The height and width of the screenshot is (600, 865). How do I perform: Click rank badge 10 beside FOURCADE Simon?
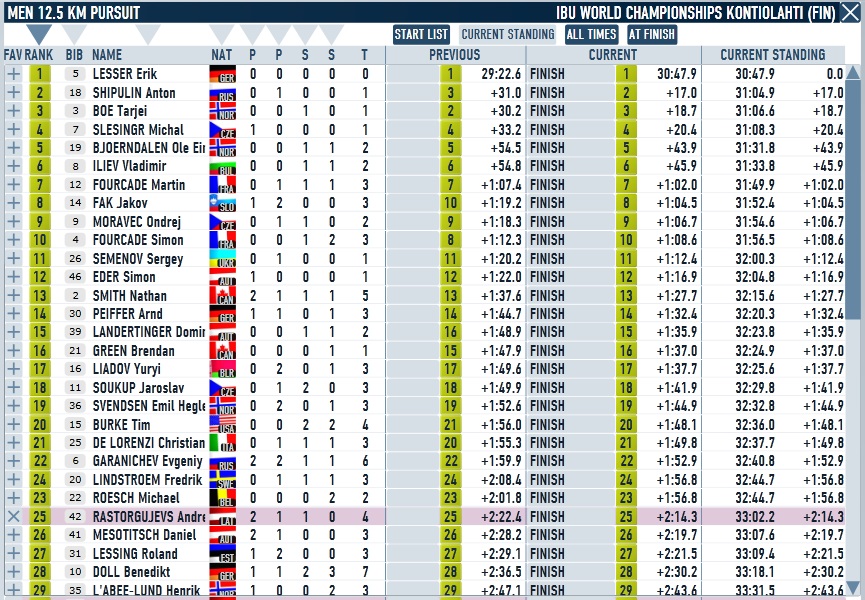40,240
